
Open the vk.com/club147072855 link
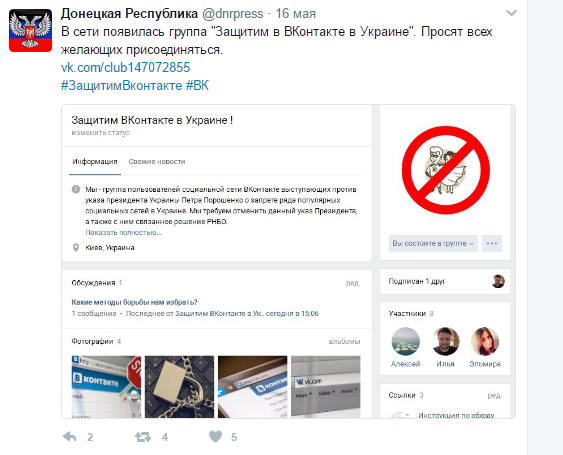pos(126,68)
